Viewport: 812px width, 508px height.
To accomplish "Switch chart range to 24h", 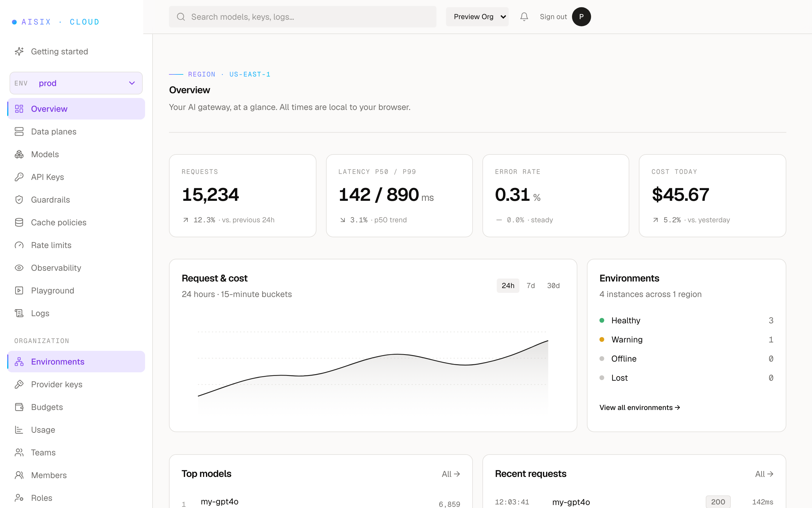I will tap(508, 286).
